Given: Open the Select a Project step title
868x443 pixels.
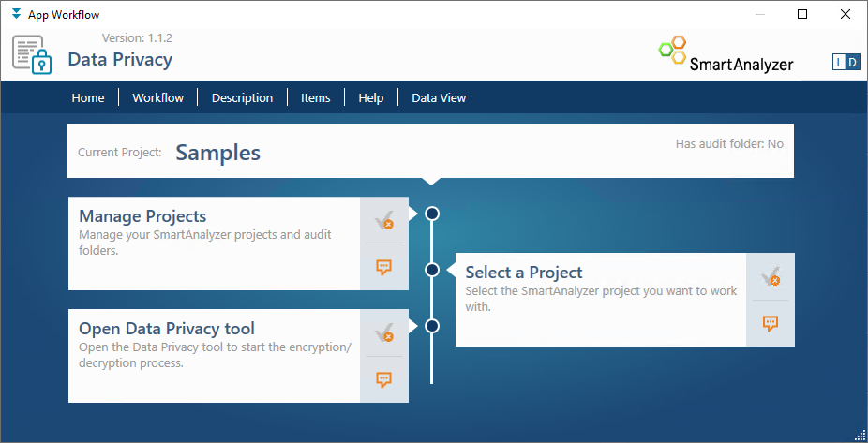Looking at the screenshot, I should 524,273.
